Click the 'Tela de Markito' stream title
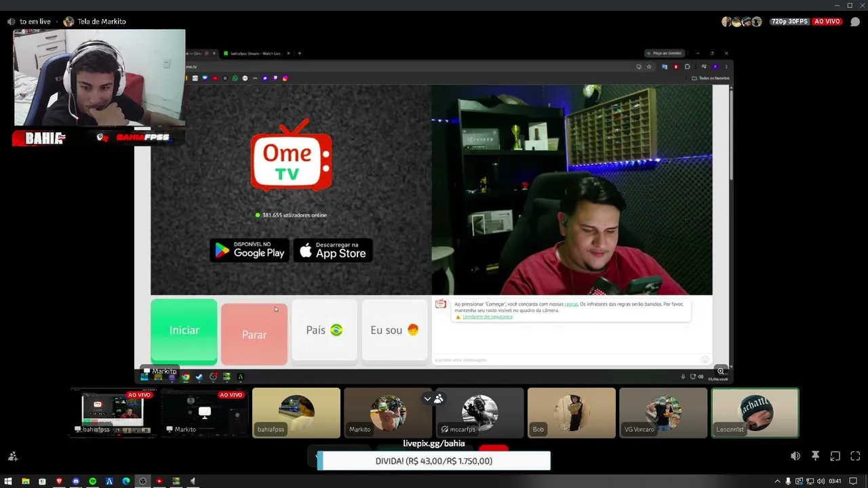The height and width of the screenshot is (488, 868). pos(102,22)
